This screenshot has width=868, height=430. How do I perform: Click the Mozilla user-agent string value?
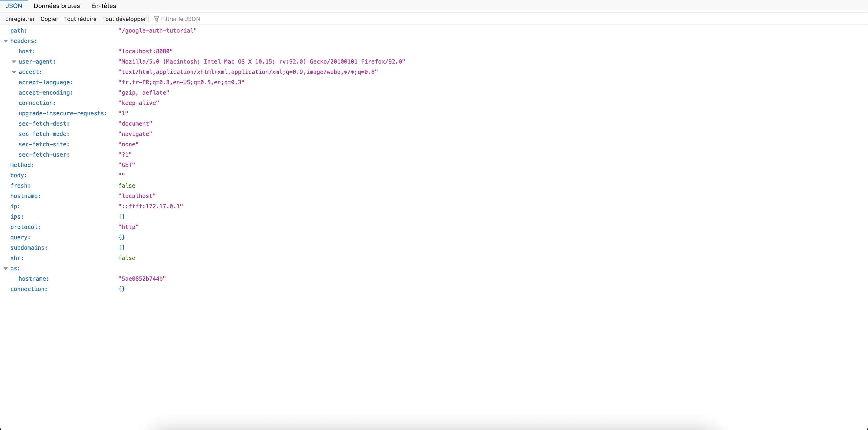pyautogui.click(x=261, y=61)
